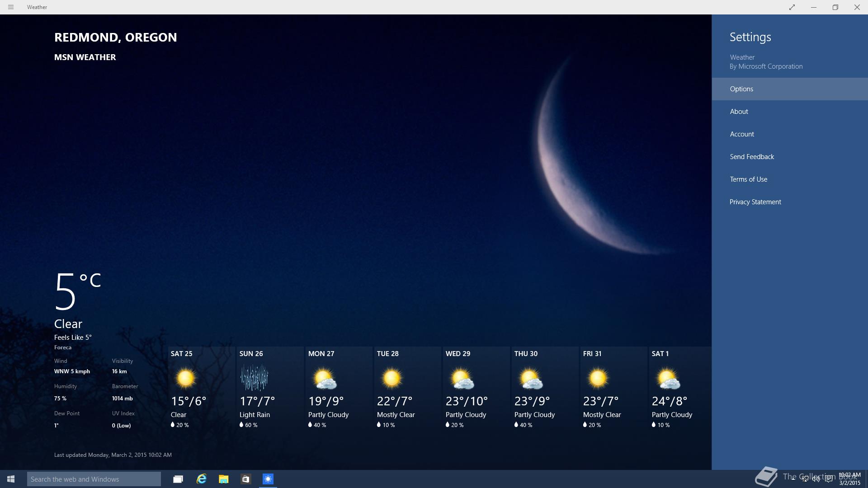This screenshot has height=488, width=868.
Task: Click the partly cloudy icon for WED 29
Action: [462, 379]
